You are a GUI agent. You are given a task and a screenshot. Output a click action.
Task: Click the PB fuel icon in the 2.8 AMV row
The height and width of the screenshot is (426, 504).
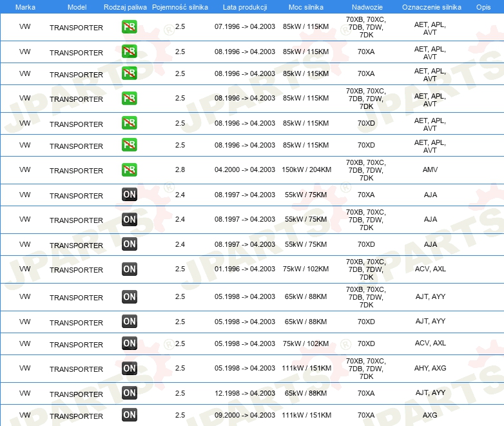tap(129, 169)
